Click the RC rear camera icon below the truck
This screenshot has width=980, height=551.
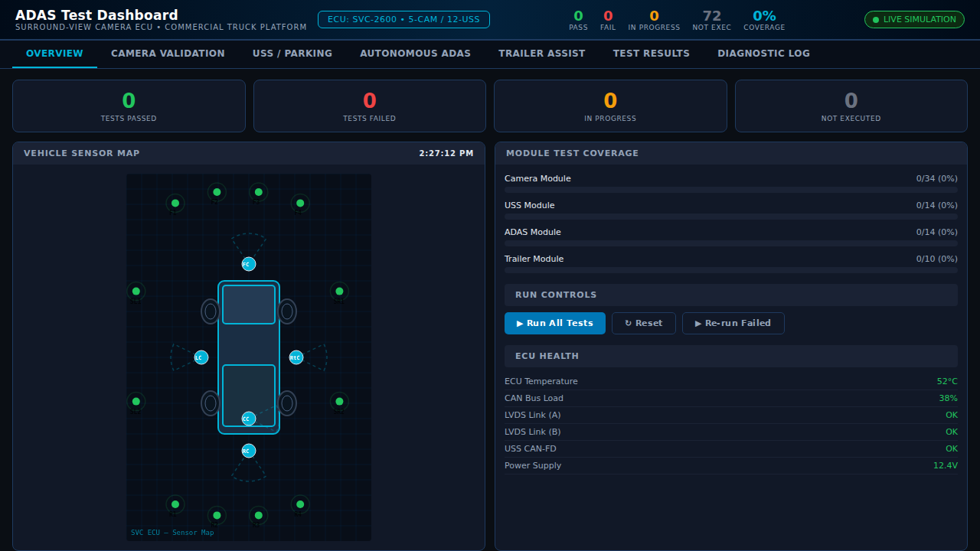[x=248, y=451]
